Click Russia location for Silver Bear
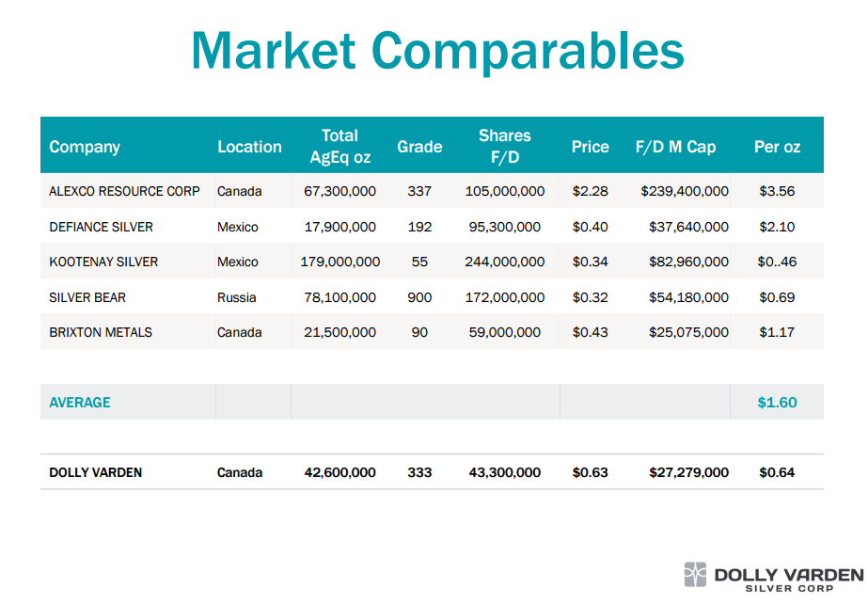The width and height of the screenshot is (868, 604). tap(237, 297)
